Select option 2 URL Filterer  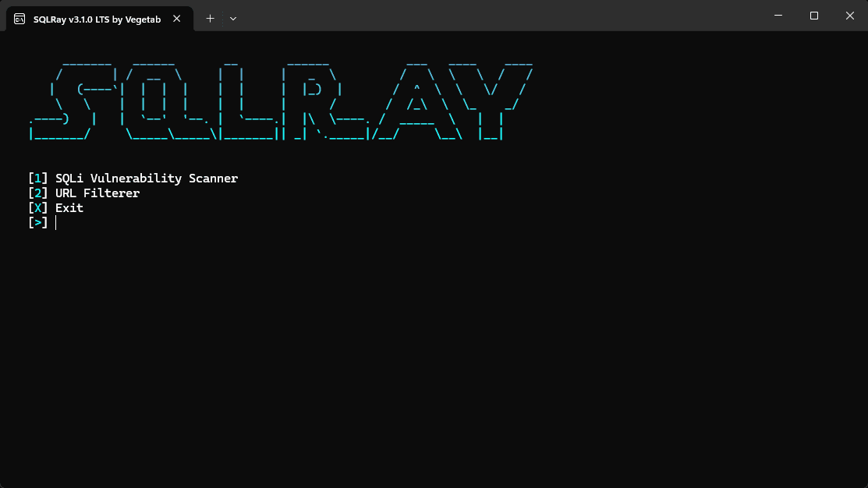coord(97,193)
